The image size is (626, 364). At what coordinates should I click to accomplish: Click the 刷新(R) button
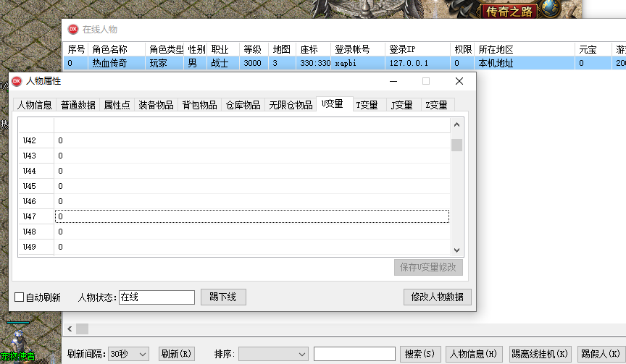click(x=177, y=354)
